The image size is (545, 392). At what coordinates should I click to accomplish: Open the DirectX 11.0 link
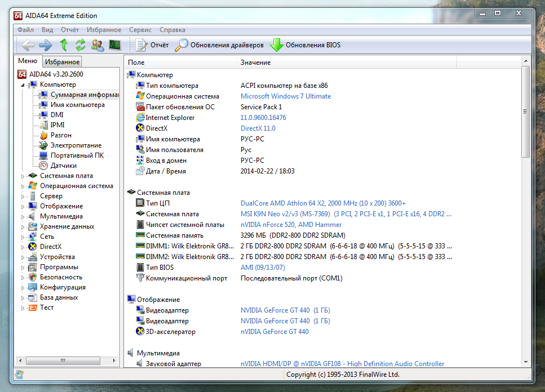[x=258, y=128]
